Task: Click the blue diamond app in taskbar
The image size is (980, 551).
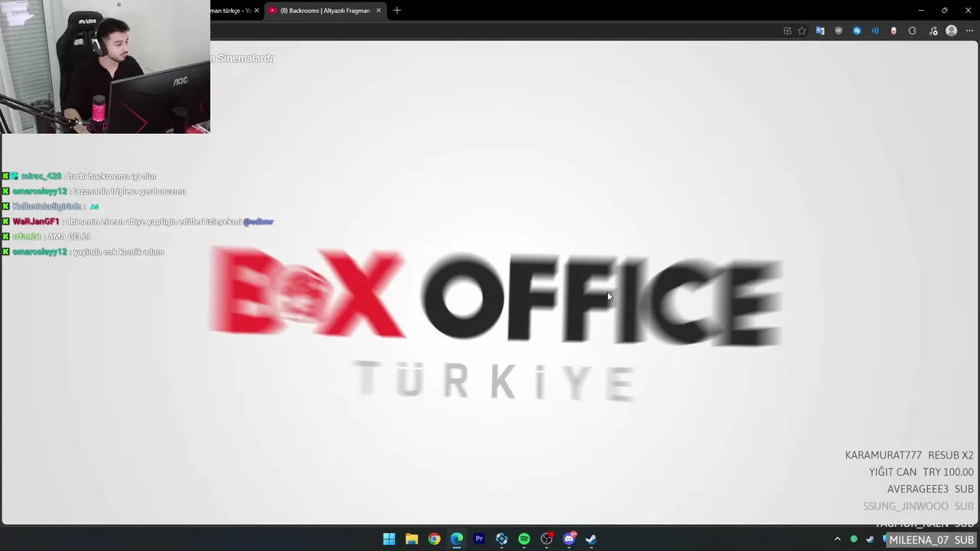Action: [501, 539]
